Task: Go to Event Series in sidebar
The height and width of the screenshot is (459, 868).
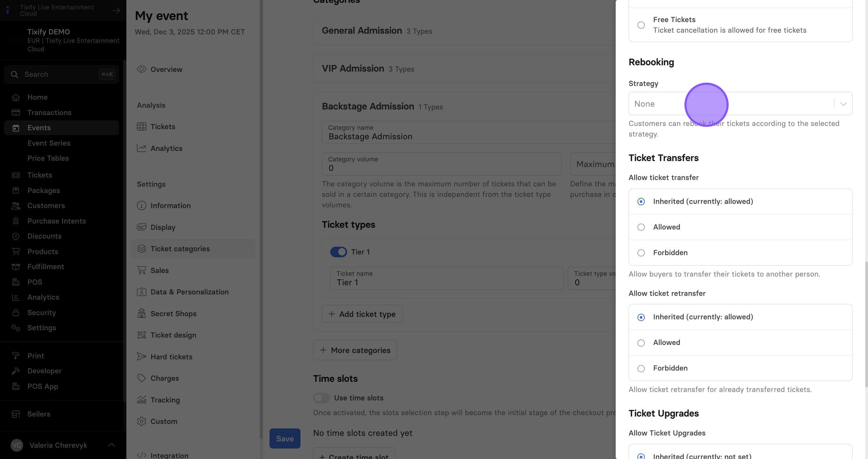Action: [x=49, y=143]
